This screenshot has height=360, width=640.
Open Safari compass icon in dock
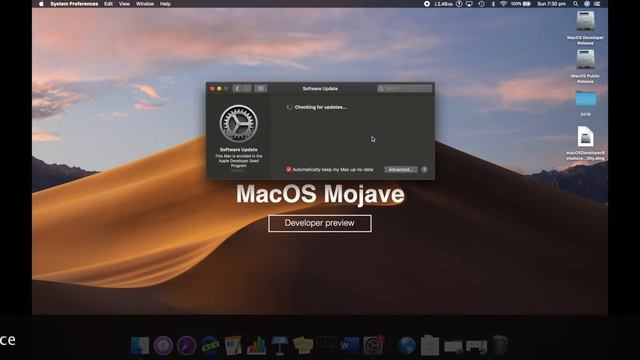[187, 345]
